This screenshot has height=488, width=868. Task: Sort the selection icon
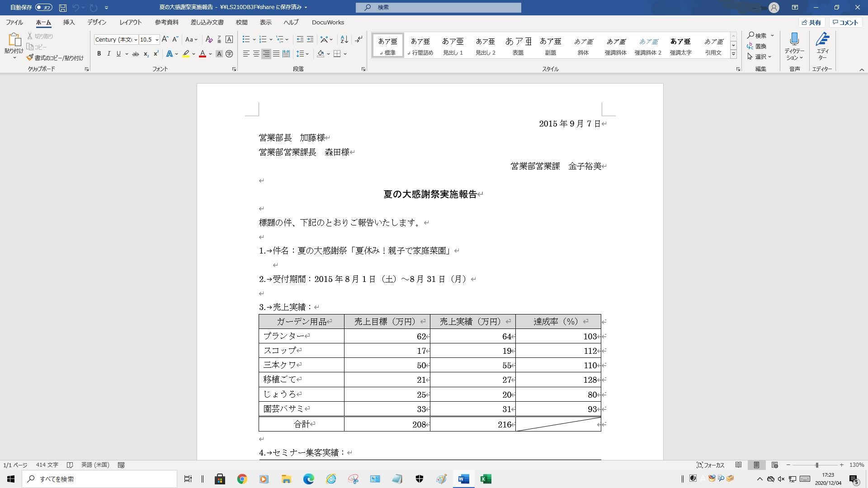pos(344,39)
